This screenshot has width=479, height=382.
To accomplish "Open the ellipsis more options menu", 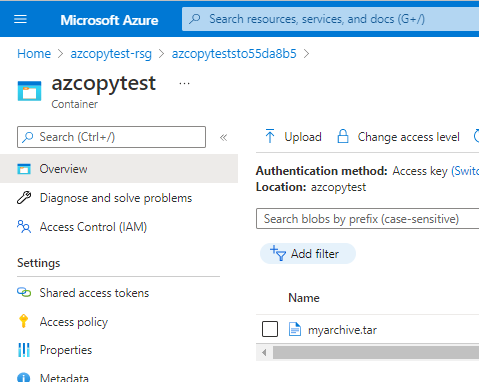I will coord(184,83).
